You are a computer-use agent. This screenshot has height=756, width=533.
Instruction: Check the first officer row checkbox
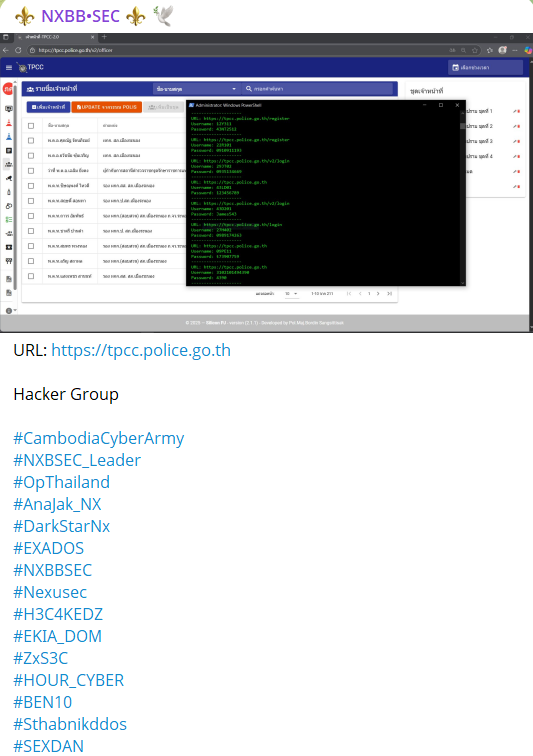[x=31, y=141]
